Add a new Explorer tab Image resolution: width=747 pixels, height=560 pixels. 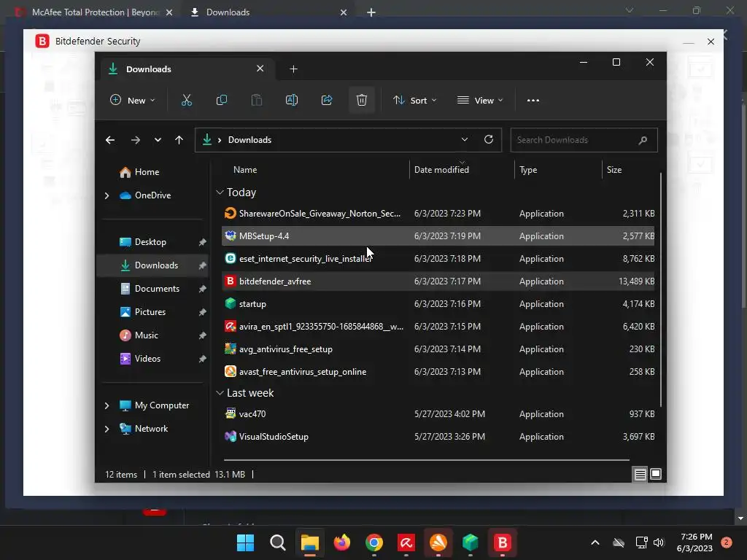coord(293,69)
